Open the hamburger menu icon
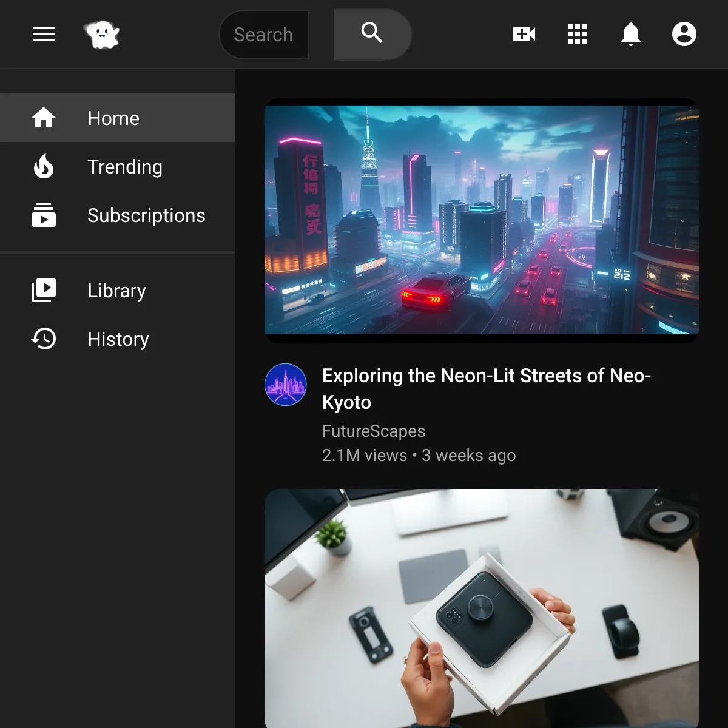 pyautogui.click(x=44, y=35)
